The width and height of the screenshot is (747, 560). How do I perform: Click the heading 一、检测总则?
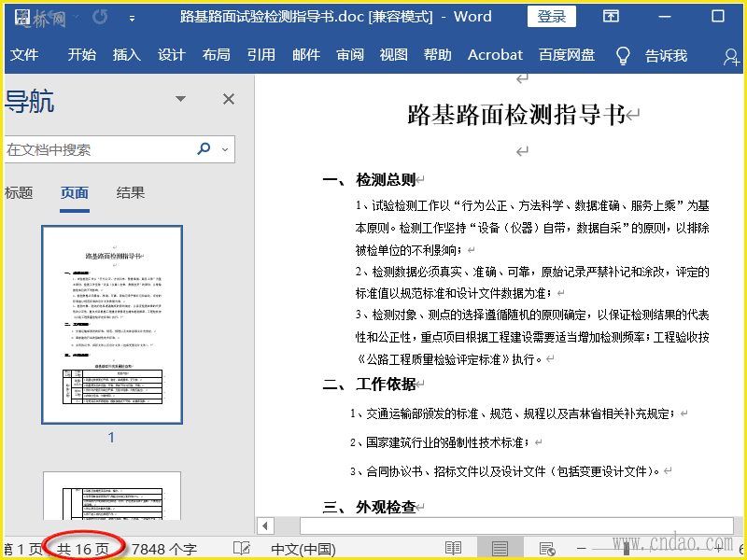[369, 179]
